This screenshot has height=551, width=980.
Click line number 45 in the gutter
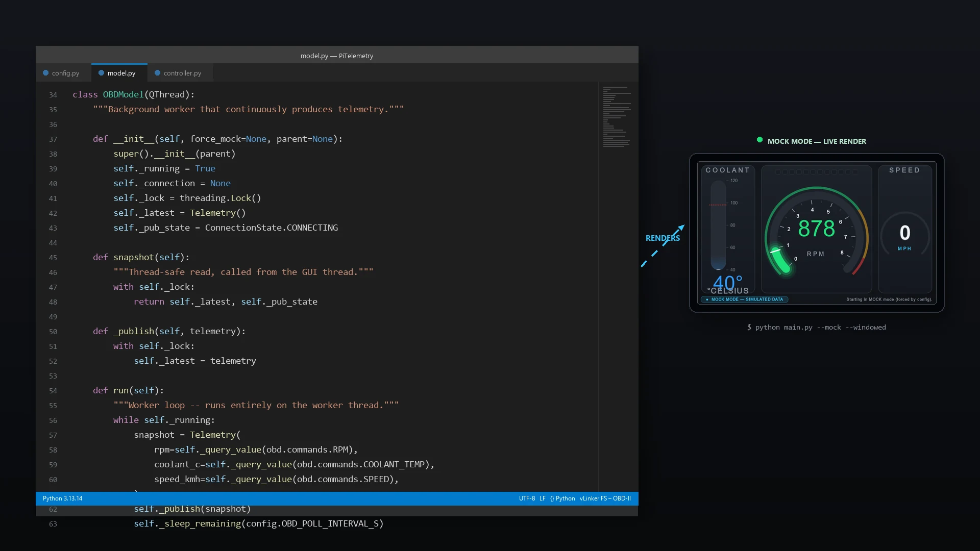click(53, 258)
